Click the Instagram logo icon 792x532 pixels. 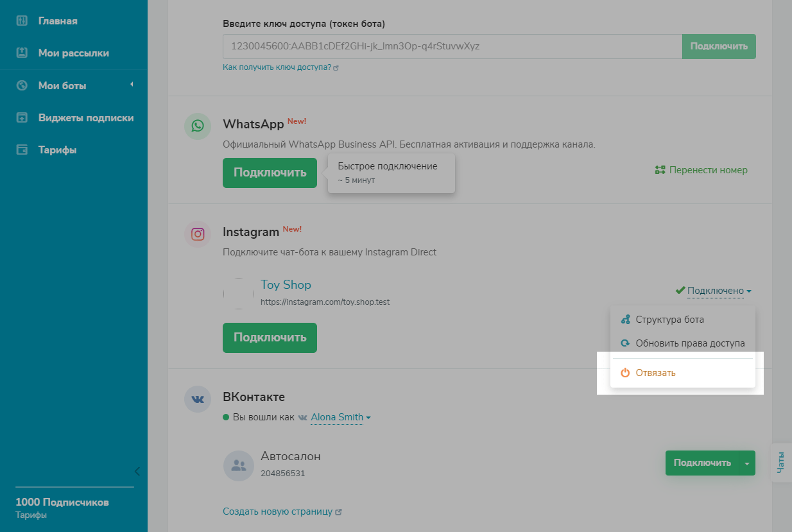(198, 234)
